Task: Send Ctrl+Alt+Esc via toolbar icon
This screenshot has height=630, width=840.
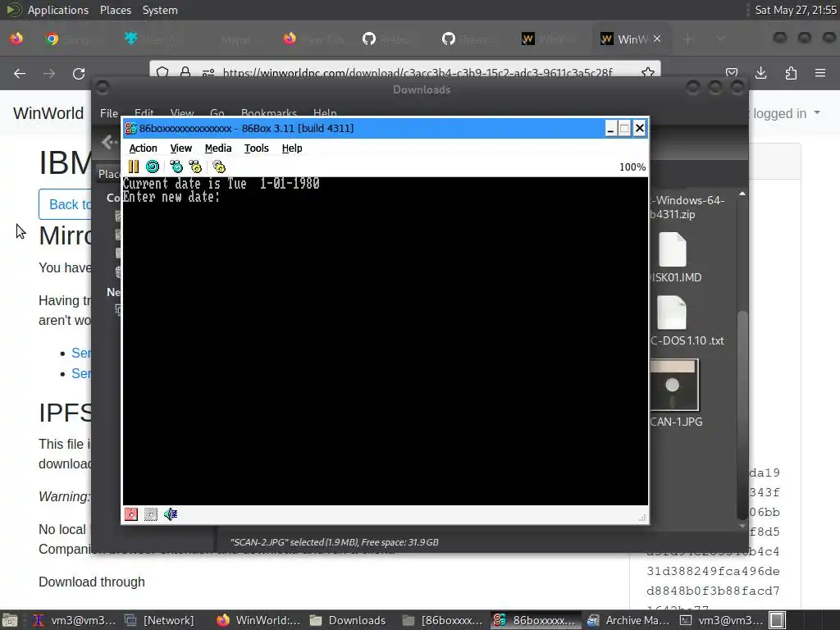Action: (x=195, y=167)
